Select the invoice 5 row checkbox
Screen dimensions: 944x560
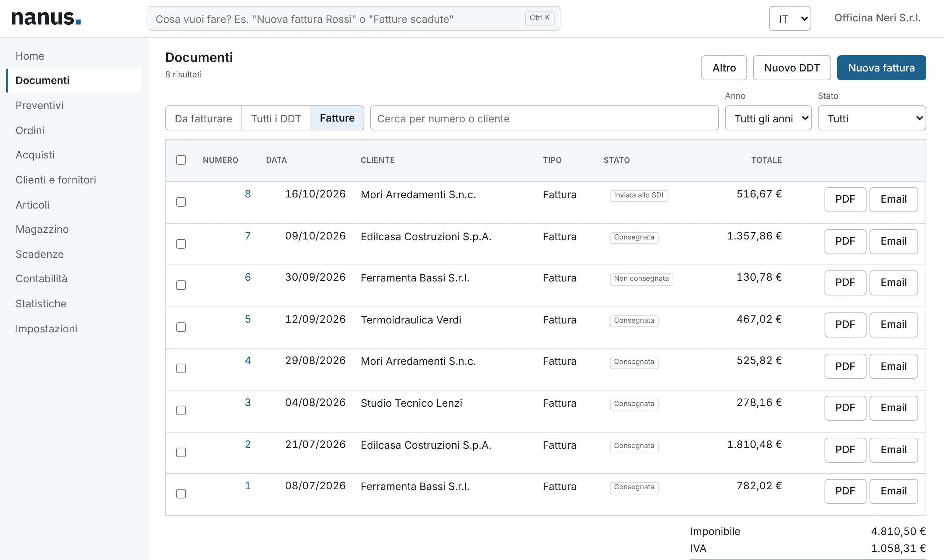click(x=181, y=327)
